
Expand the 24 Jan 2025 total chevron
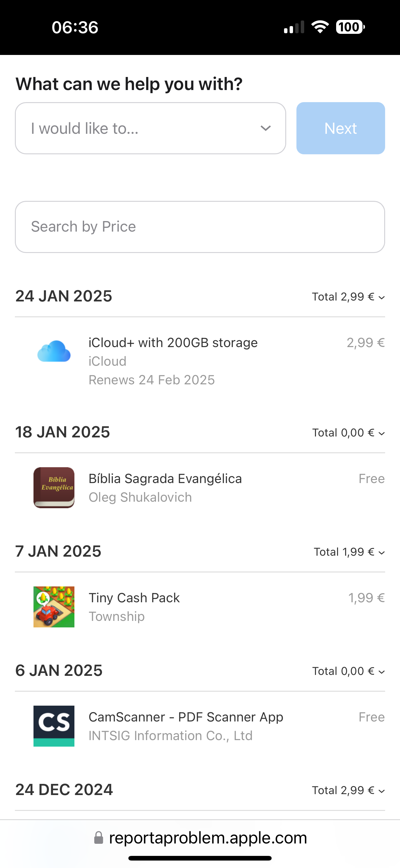click(x=381, y=297)
